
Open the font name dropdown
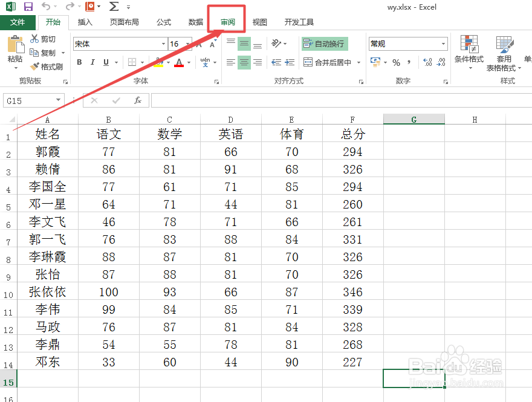pyautogui.click(x=162, y=43)
